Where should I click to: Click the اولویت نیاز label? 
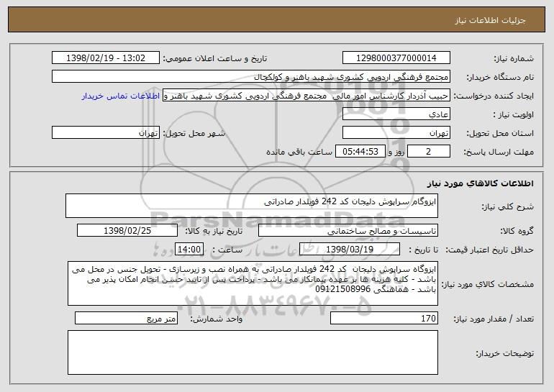[x=514, y=115]
